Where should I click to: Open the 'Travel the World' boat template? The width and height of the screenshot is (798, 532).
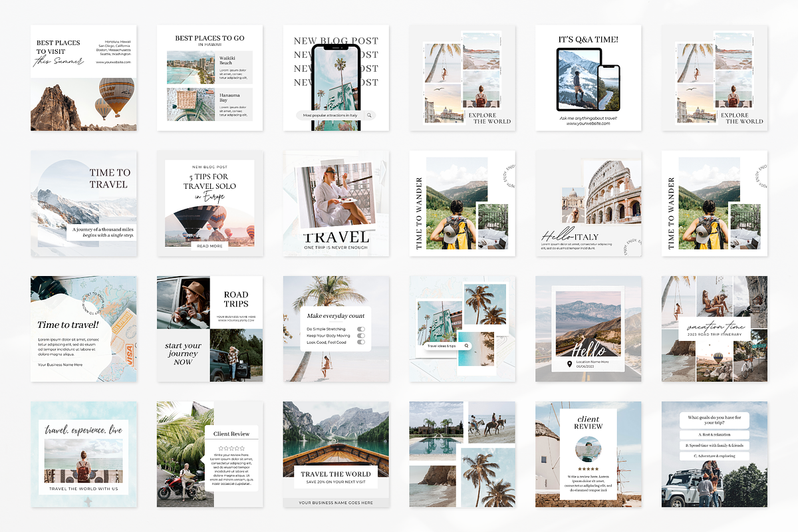click(336, 454)
